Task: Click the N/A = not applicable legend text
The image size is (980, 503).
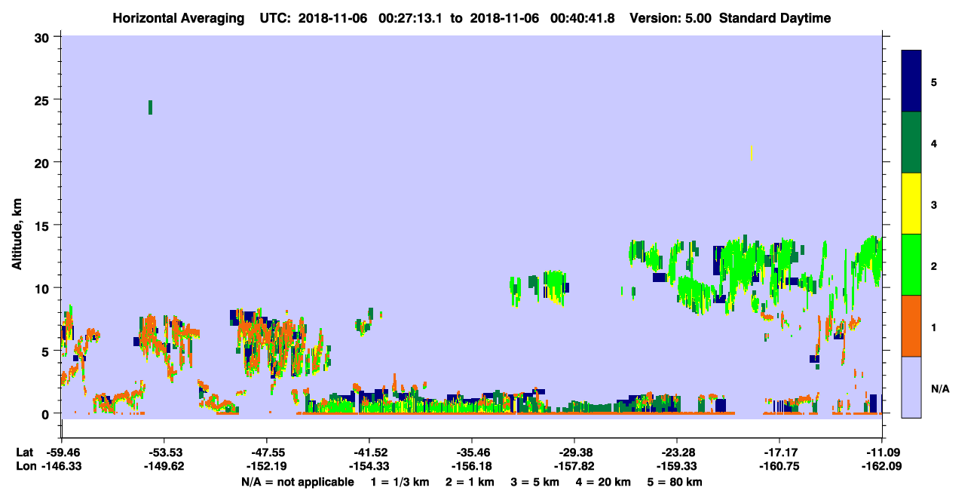Action: 298,482
